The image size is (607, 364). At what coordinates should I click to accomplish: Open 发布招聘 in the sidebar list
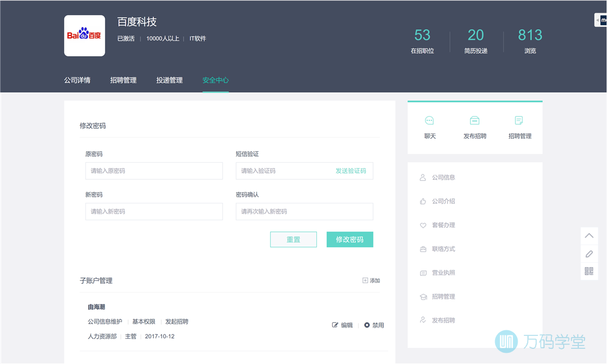[x=443, y=320]
